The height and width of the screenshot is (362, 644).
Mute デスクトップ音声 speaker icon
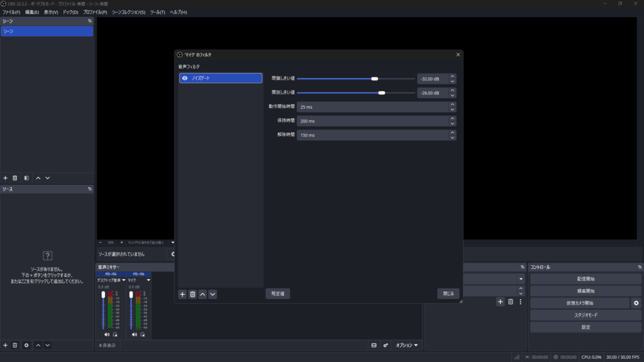pyautogui.click(x=107, y=334)
